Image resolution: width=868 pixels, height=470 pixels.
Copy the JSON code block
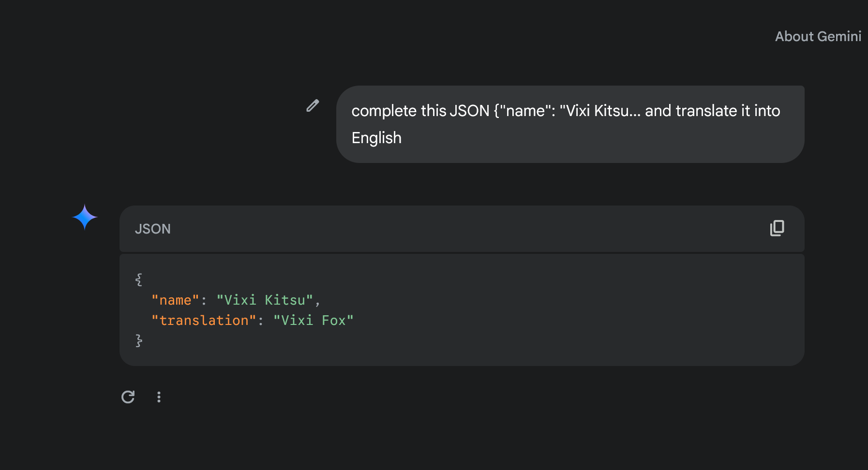[x=777, y=228]
